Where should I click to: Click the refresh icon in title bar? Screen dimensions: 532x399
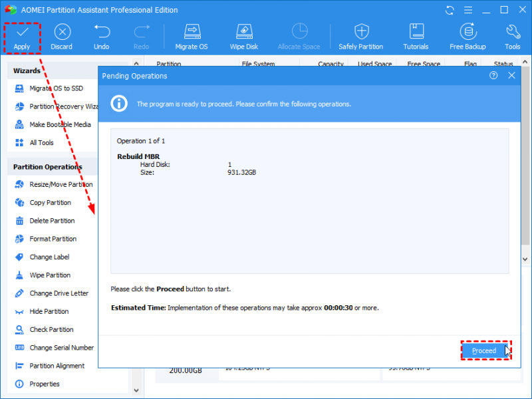450,10
